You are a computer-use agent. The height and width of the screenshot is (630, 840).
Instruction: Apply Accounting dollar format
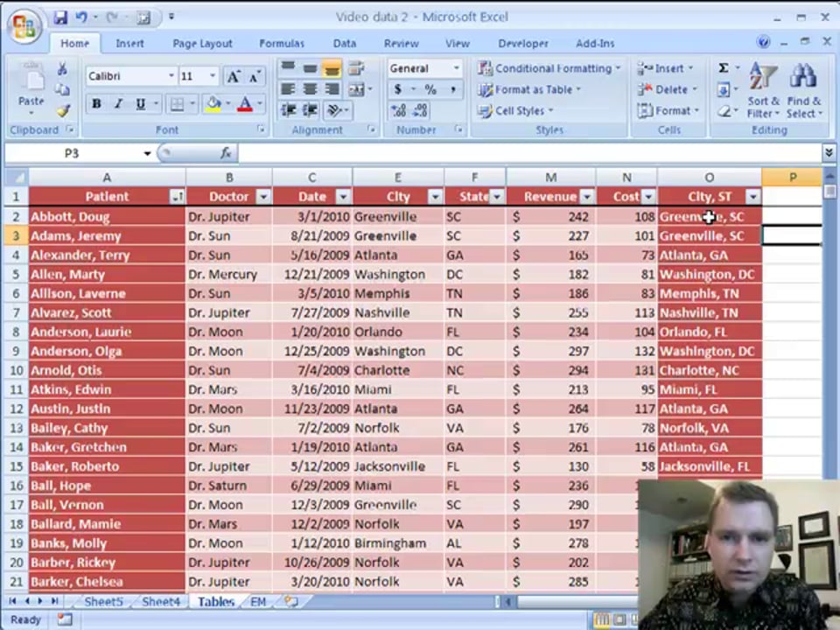tap(398, 89)
